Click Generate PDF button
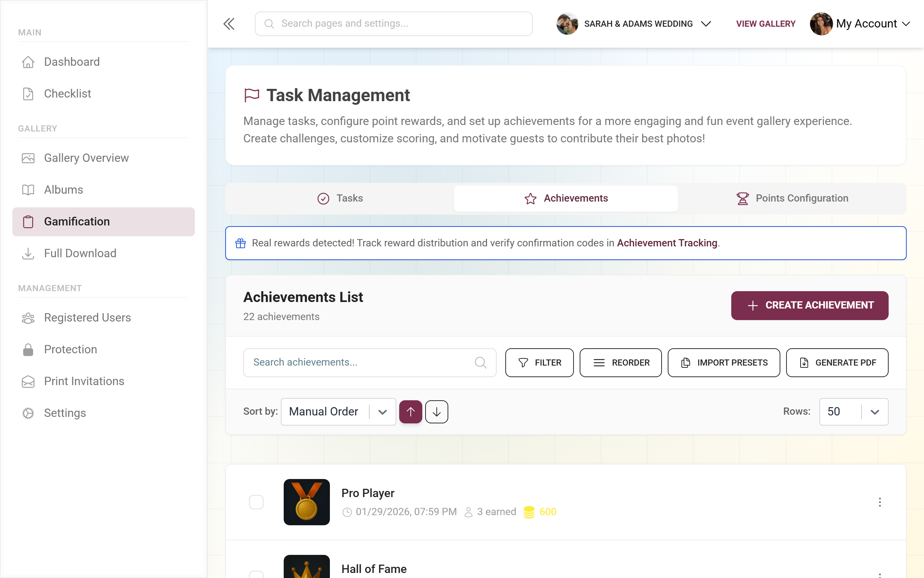This screenshot has width=924, height=578. point(837,362)
